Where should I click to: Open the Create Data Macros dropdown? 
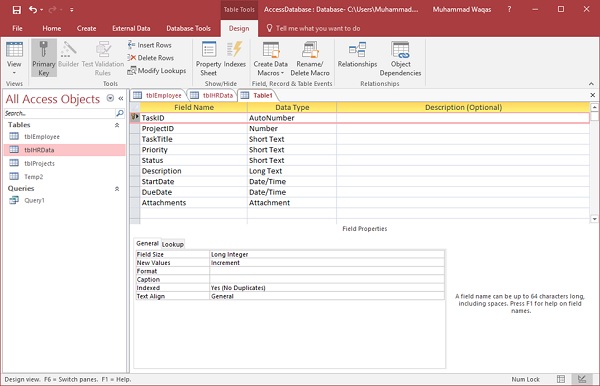[271, 58]
